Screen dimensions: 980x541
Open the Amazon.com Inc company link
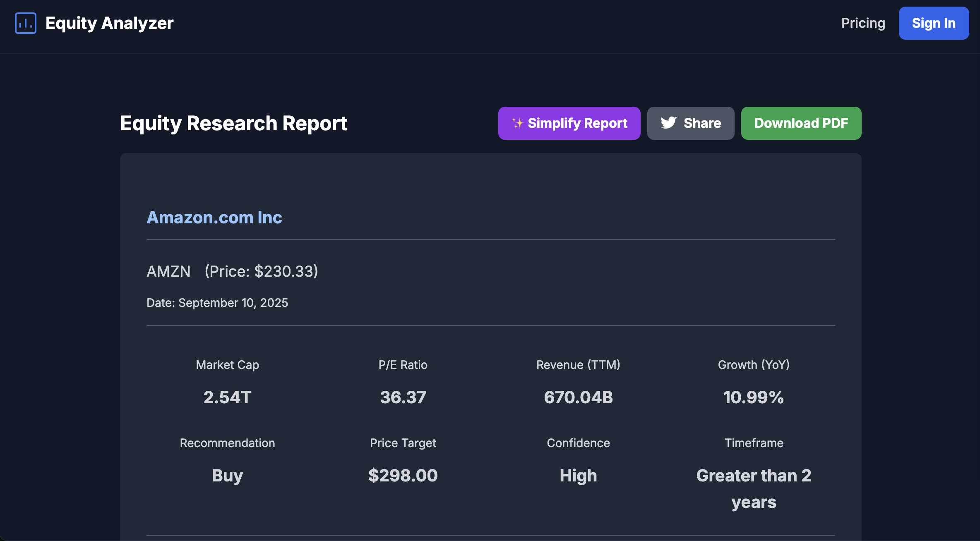click(x=214, y=217)
